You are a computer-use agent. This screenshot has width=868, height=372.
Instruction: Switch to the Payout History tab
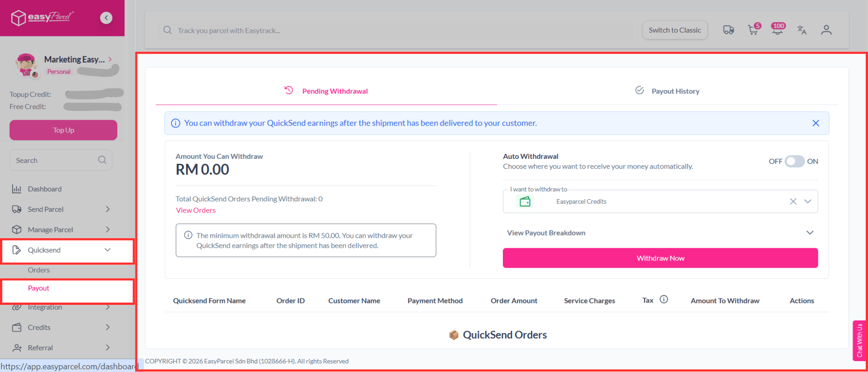pos(668,91)
